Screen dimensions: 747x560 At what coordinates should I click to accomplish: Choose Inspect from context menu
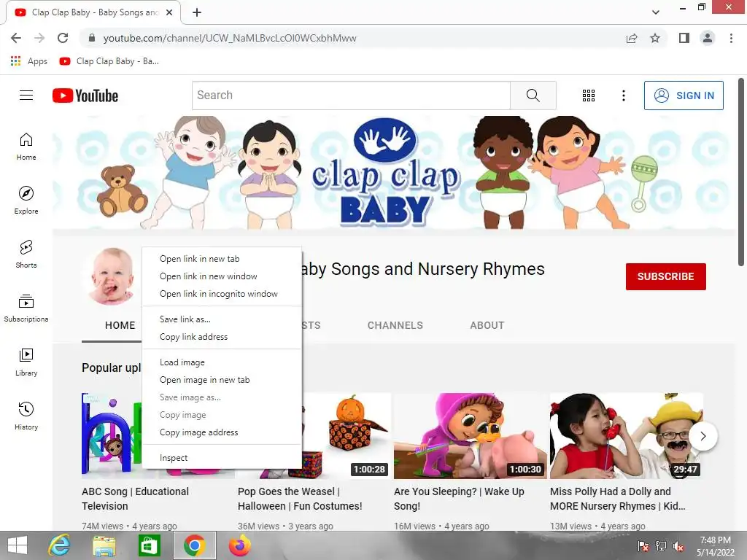pos(222,458)
